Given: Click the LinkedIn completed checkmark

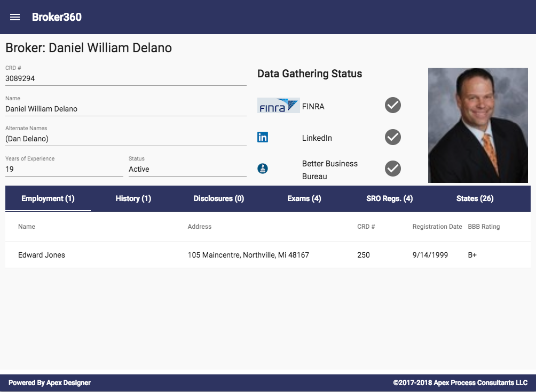Looking at the screenshot, I should [x=393, y=137].
